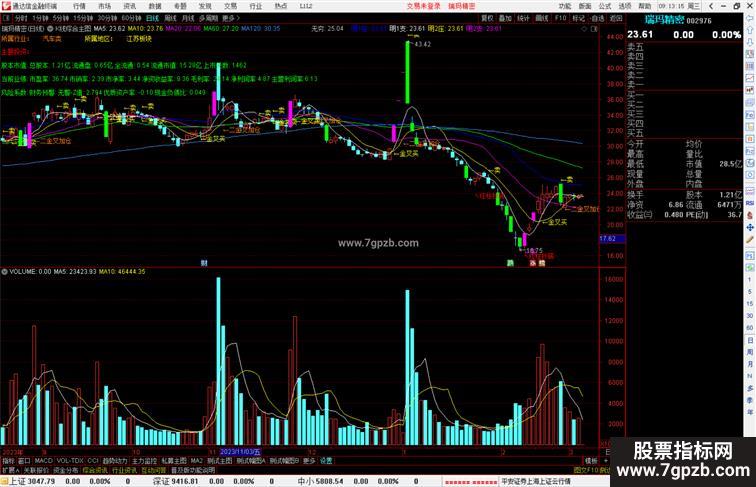Switch to 30分钟 chart period
The width and height of the screenshot is (756, 487).
(x=107, y=18)
